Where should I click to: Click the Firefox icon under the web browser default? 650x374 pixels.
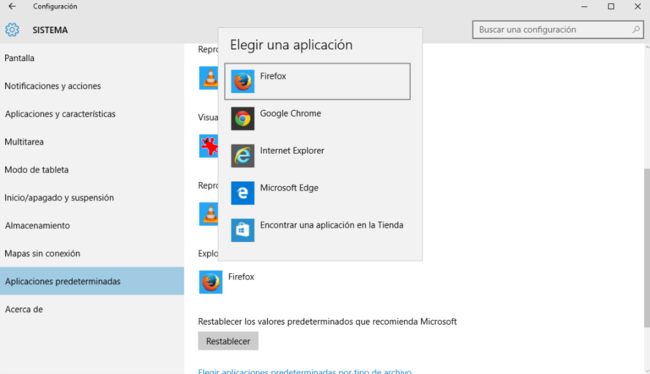coord(211,282)
